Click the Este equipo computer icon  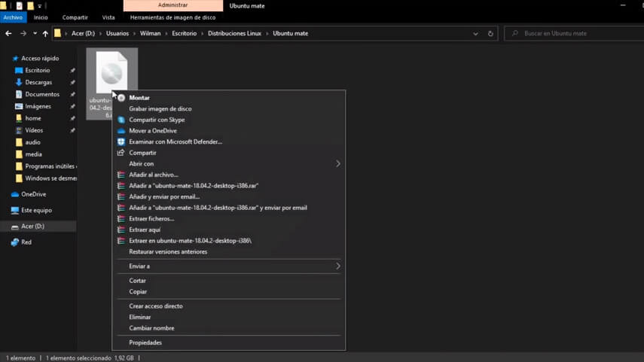pyautogui.click(x=15, y=210)
